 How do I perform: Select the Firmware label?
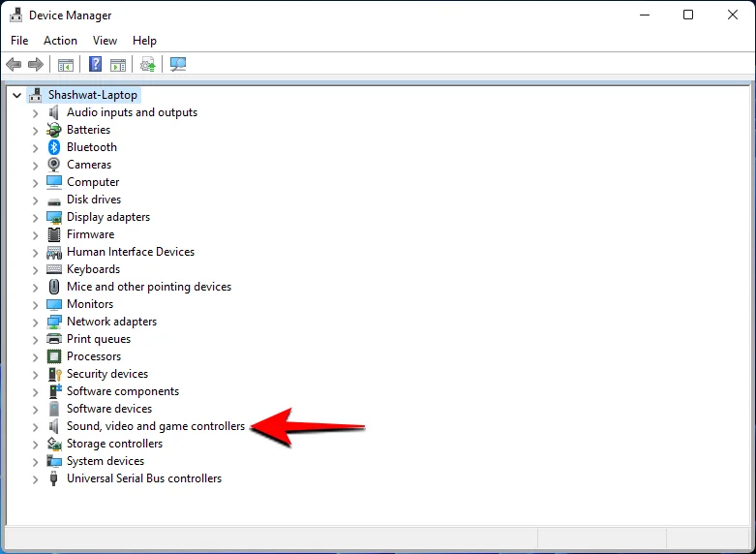pos(90,234)
